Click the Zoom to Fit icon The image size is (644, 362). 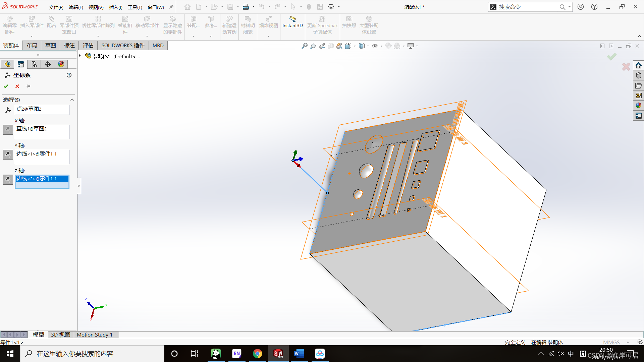tap(304, 46)
